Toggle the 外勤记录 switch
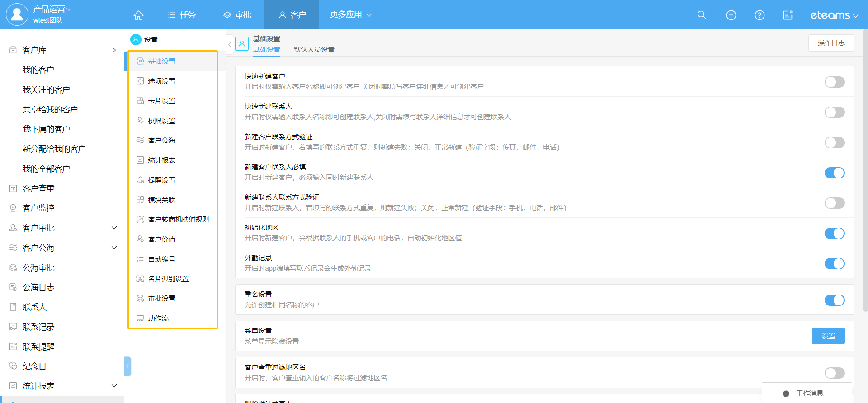 point(834,264)
